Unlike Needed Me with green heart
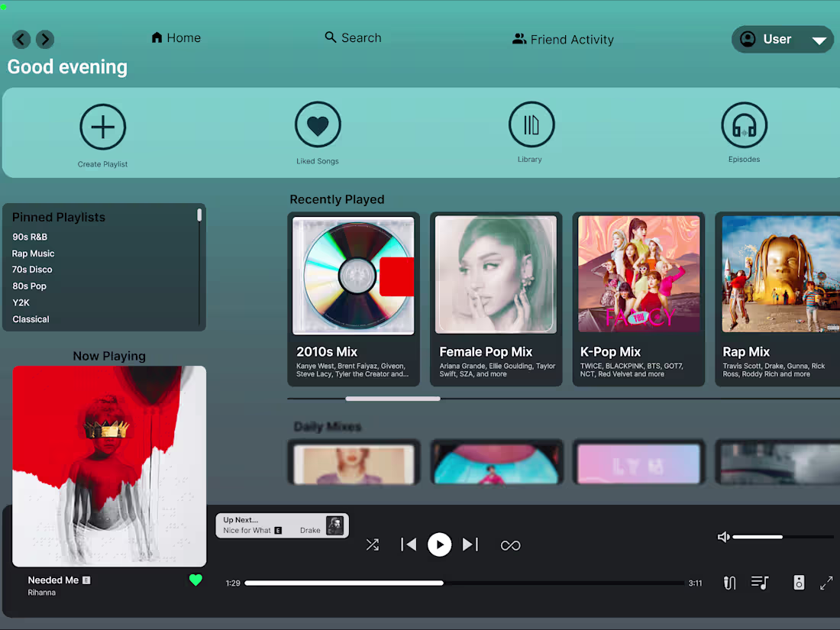 195,580
